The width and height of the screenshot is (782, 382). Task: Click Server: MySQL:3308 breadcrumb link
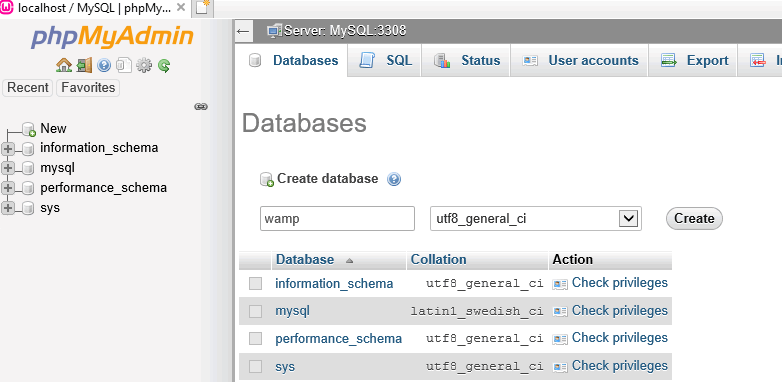[345, 31]
